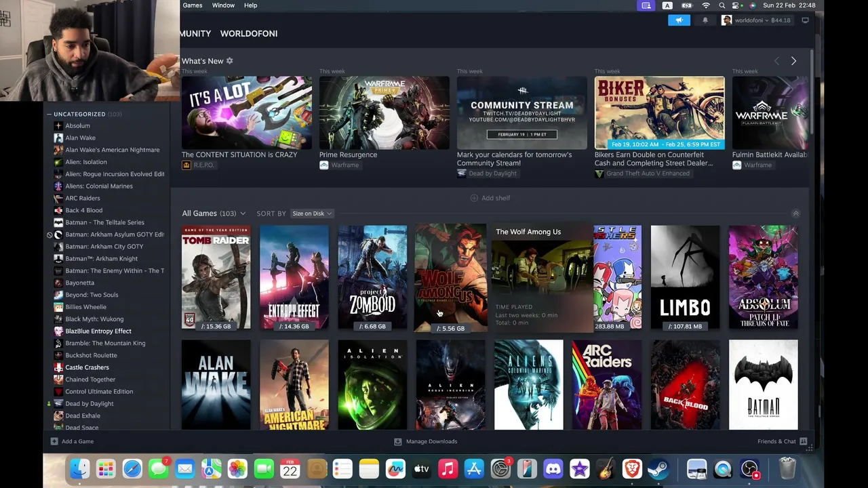Open Music app from the Dock

[x=448, y=469]
